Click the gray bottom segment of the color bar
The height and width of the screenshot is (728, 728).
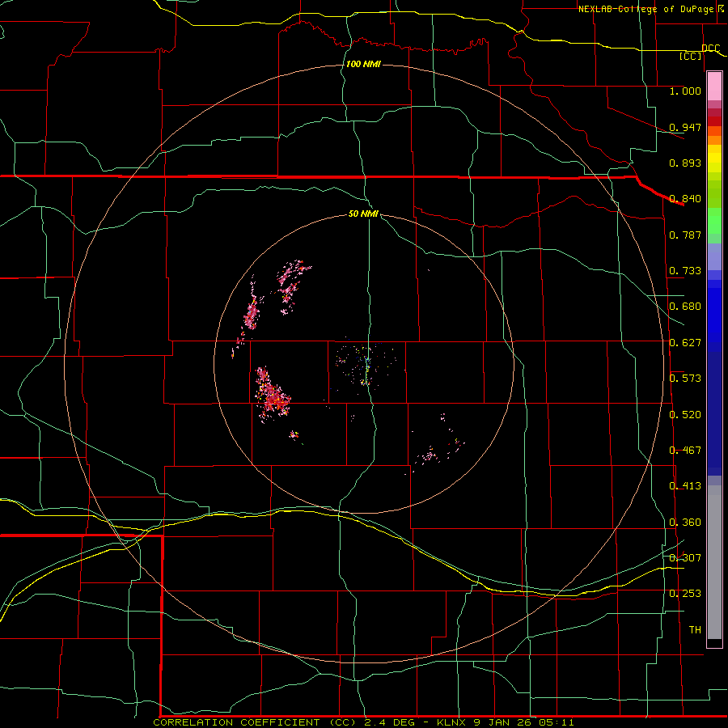[714, 562]
